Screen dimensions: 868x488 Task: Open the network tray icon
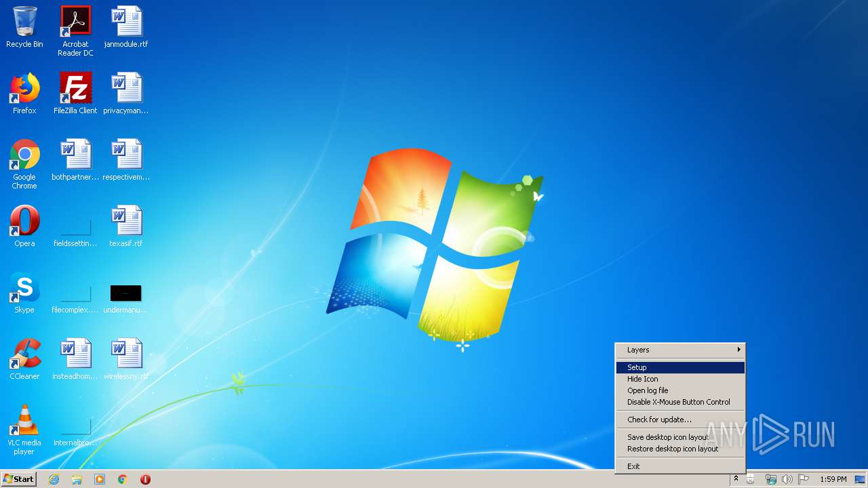[770, 479]
